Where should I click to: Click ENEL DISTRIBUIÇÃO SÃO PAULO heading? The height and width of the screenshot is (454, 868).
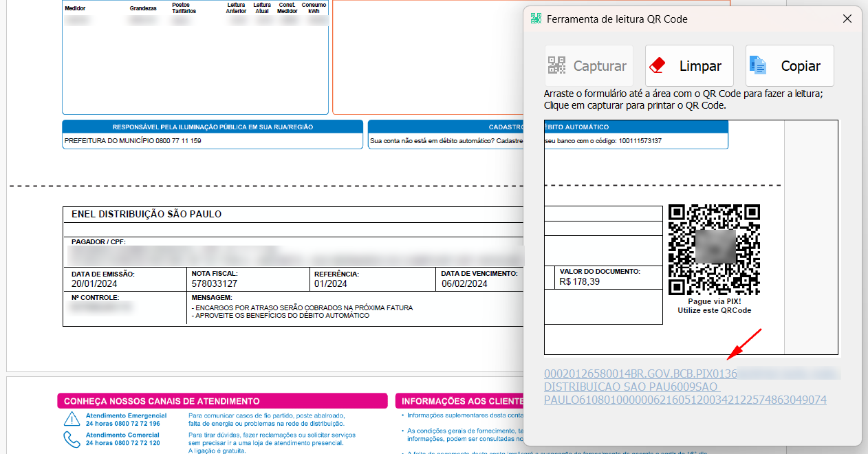coord(147,214)
